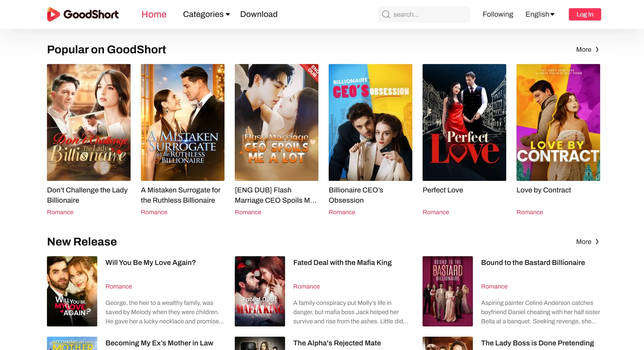Click A Mistaken Surrogate poster image
The height and width of the screenshot is (350, 644).
182,122
